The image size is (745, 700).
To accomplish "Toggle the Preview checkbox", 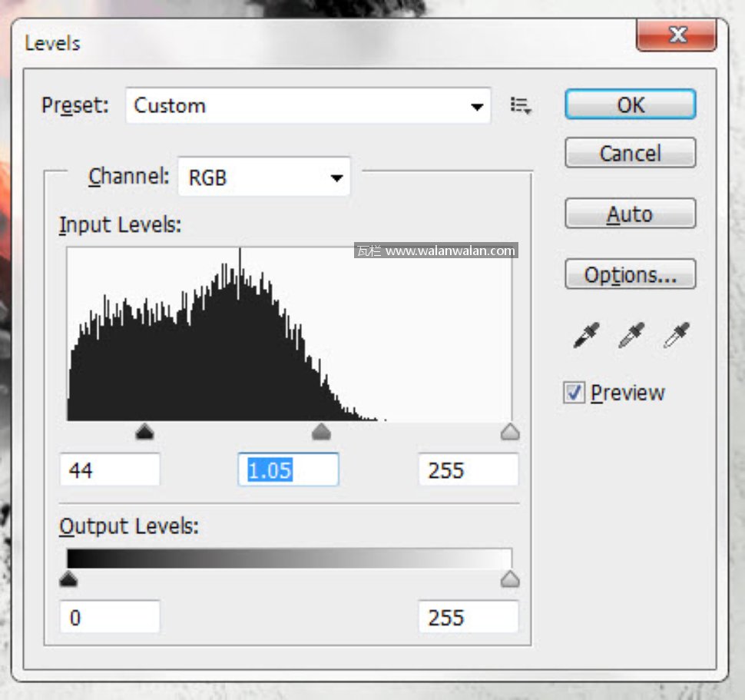I will 574,393.
